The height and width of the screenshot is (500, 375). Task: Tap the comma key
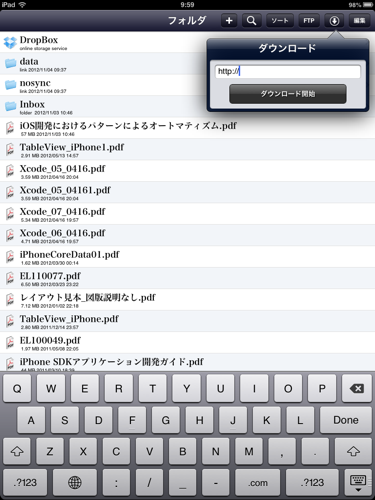click(x=282, y=451)
